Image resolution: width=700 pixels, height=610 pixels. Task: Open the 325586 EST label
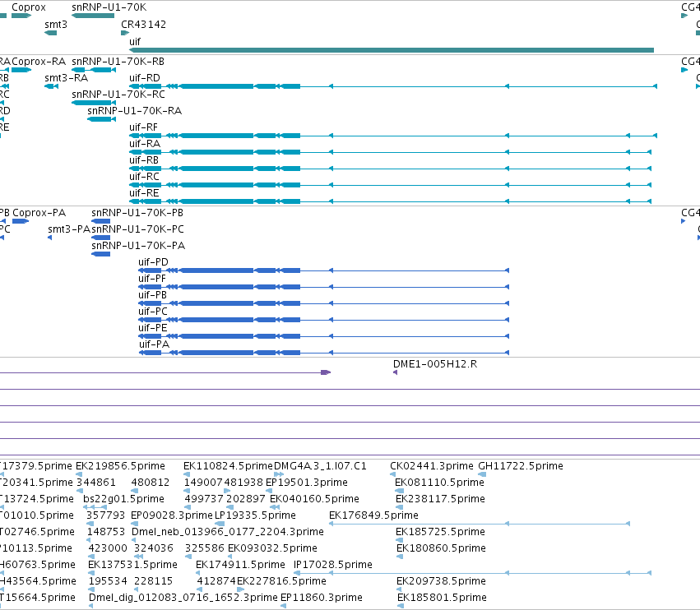coord(205,548)
